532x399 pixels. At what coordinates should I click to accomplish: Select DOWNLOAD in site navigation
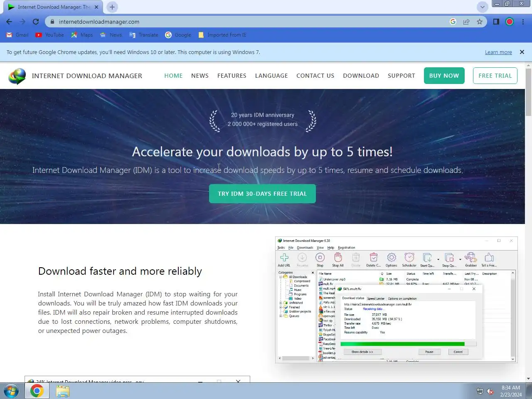click(x=361, y=76)
